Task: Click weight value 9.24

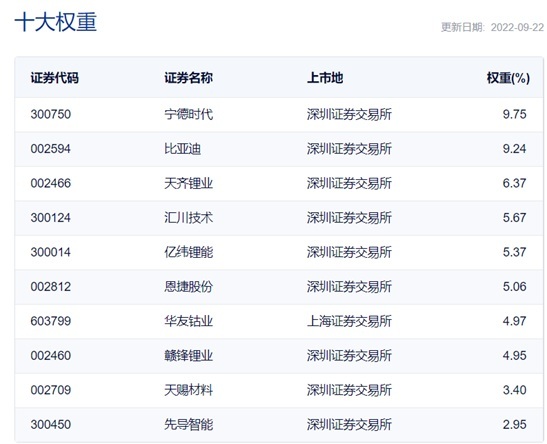Action: click(514, 149)
